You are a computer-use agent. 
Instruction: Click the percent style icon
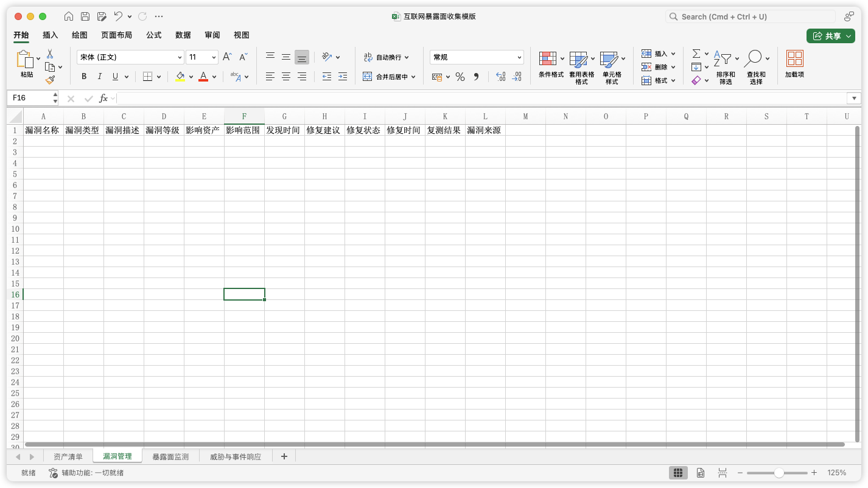[460, 77]
